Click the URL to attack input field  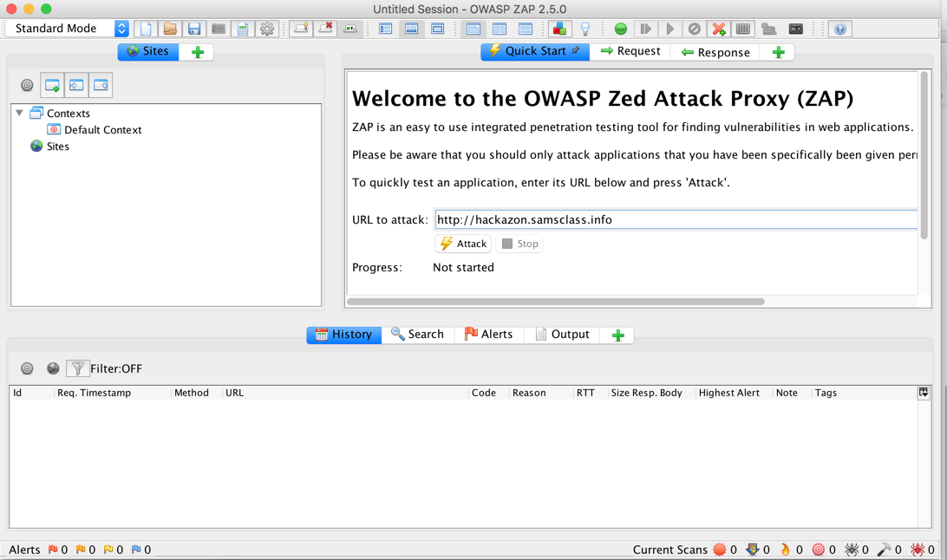click(x=676, y=219)
